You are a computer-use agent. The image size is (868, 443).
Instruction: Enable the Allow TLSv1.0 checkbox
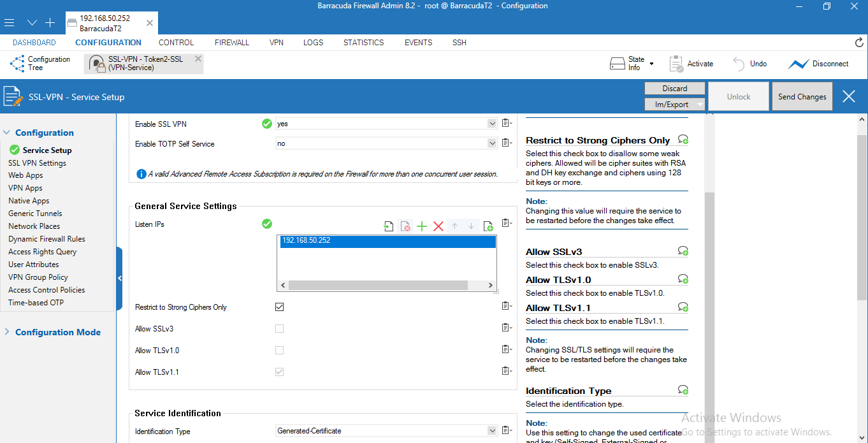point(279,351)
